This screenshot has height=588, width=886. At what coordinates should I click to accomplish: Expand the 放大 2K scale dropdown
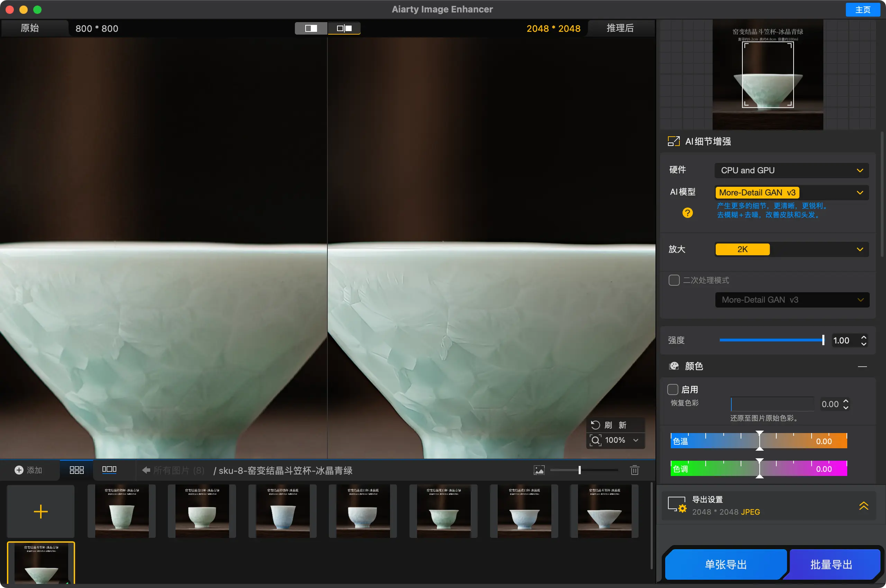792,249
